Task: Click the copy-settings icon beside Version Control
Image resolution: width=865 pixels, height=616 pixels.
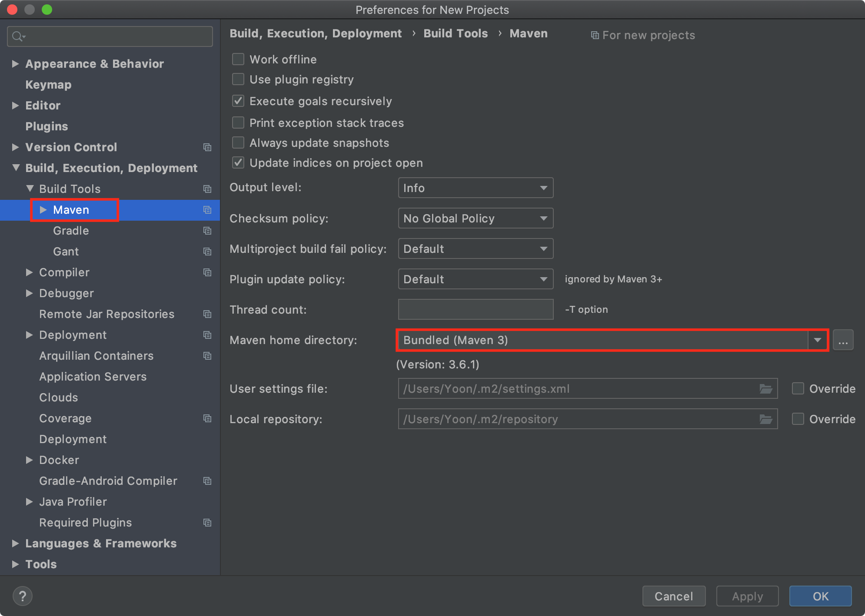Action: pyautogui.click(x=207, y=147)
